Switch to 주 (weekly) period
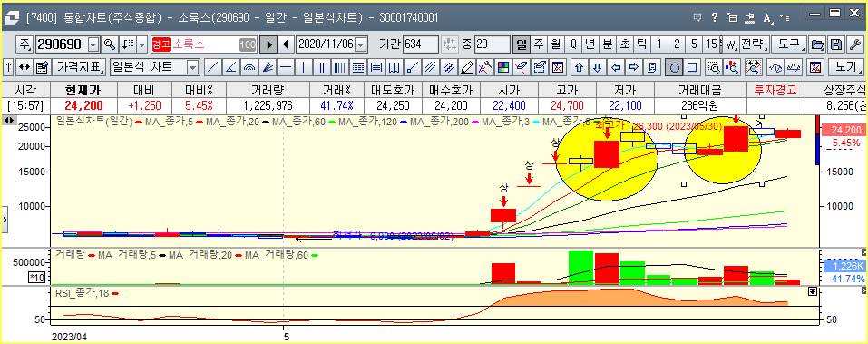Image resolution: width=868 pixels, height=344 pixels. coord(538,44)
